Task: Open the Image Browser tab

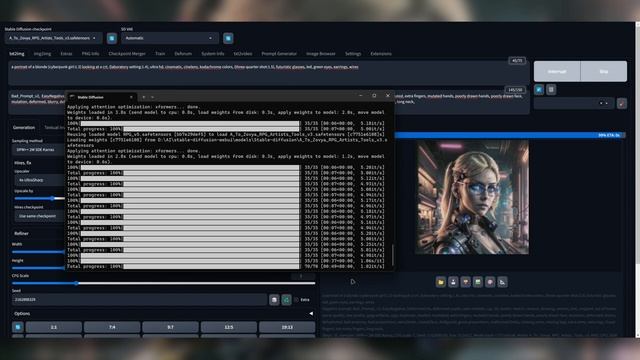Action: click(x=321, y=53)
